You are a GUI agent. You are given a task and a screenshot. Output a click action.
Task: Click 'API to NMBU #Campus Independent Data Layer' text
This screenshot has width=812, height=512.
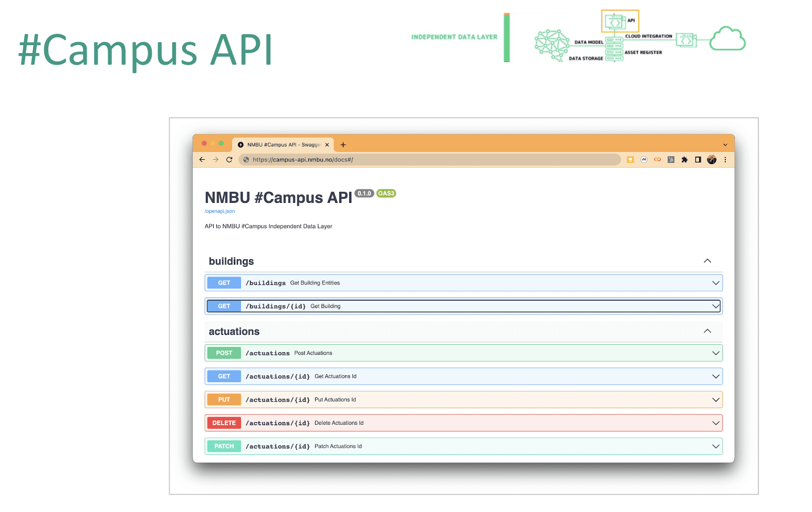(268, 227)
